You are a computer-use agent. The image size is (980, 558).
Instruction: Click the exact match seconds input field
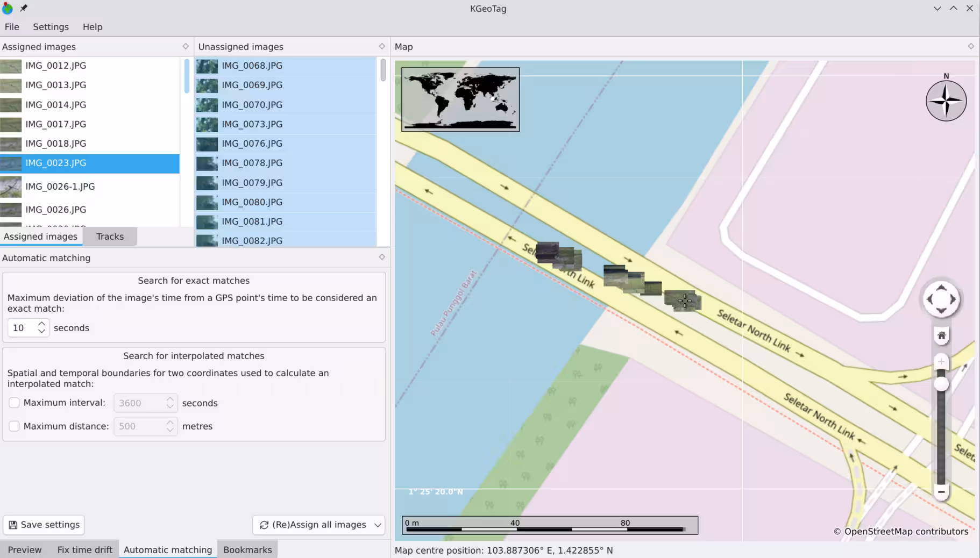22,328
